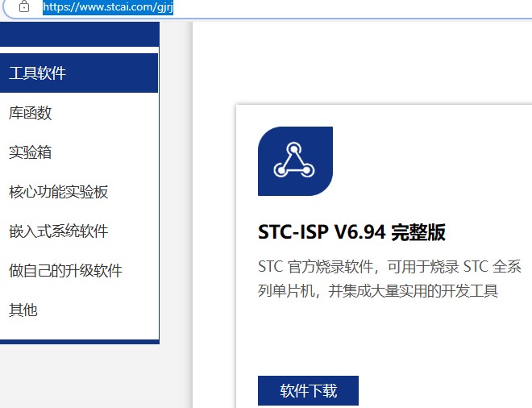Open the 工具软件 menu item
This screenshot has height=408, width=532.
pyautogui.click(x=79, y=73)
